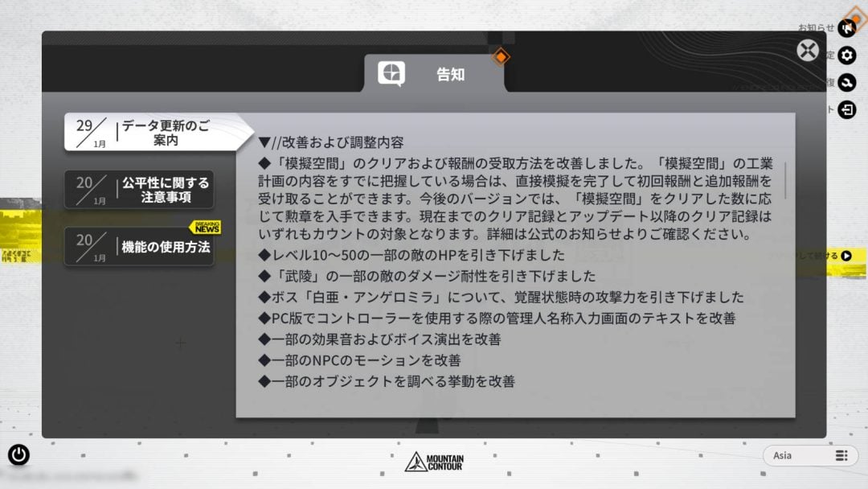Click the orange diamond notification marker
This screenshot has width=868, height=489.
pos(501,56)
